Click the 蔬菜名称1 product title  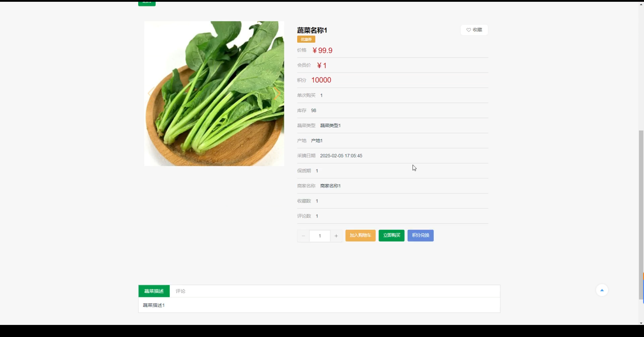point(312,30)
